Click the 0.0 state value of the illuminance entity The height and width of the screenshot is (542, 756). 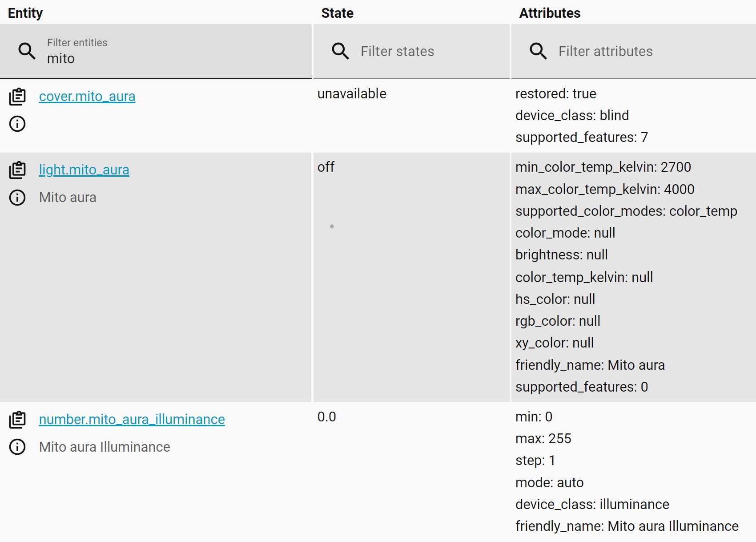[x=327, y=417]
